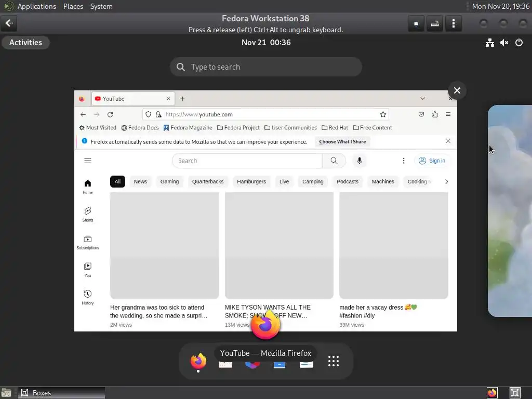Open YouTube settings three-dot menu
532x399 pixels.
(x=403, y=161)
